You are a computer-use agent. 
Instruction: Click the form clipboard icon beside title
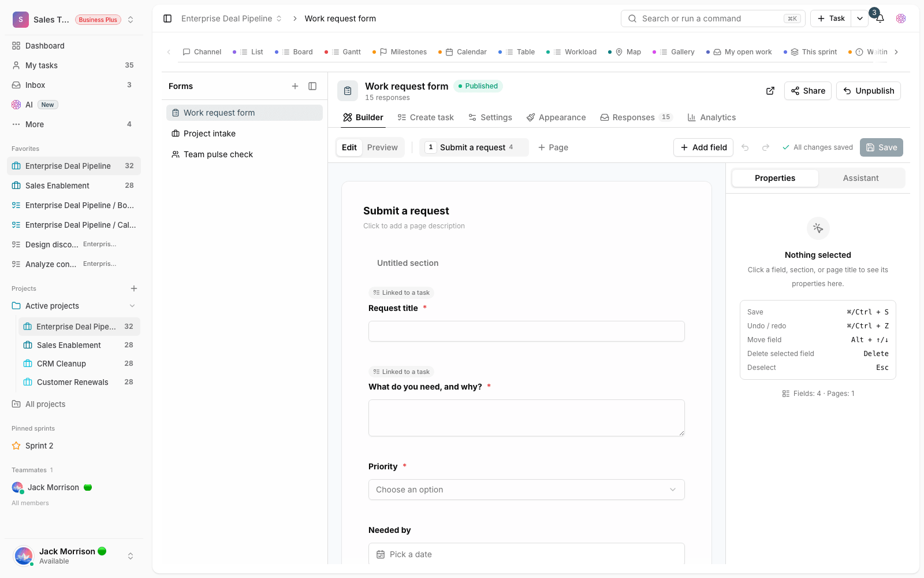[x=348, y=91]
